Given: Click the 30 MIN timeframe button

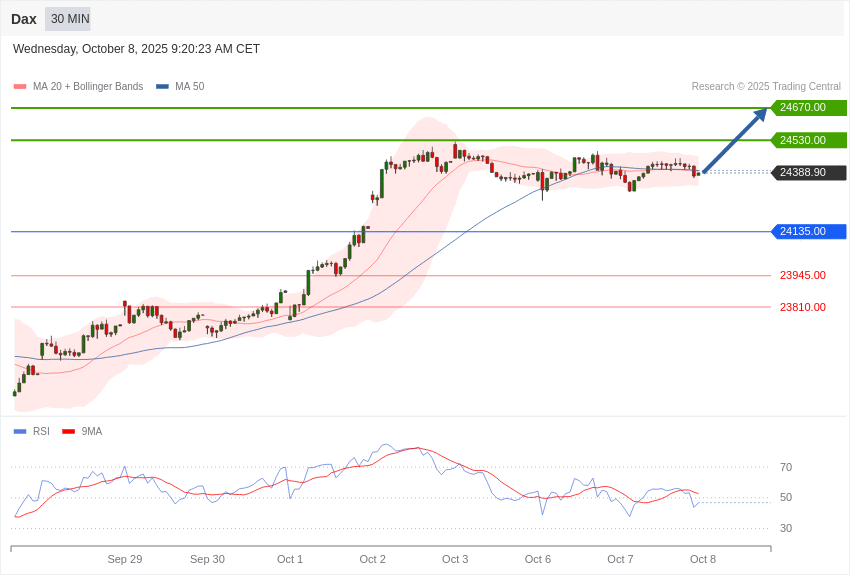Looking at the screenshot, I should tap(68, 19).
